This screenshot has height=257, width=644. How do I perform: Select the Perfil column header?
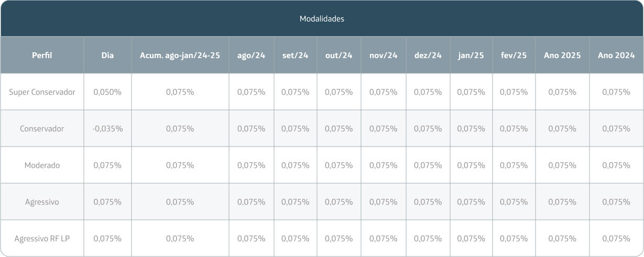(x=42, y=55)
